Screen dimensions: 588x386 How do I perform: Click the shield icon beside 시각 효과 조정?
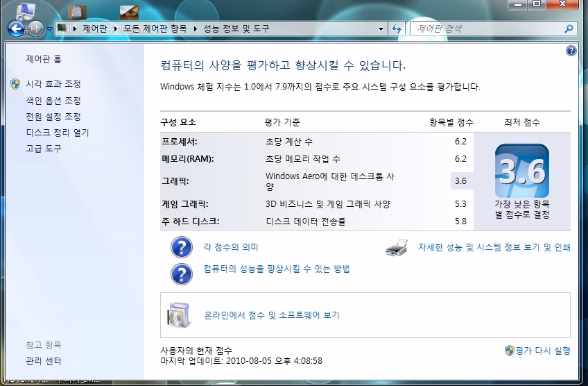[15, 84]
